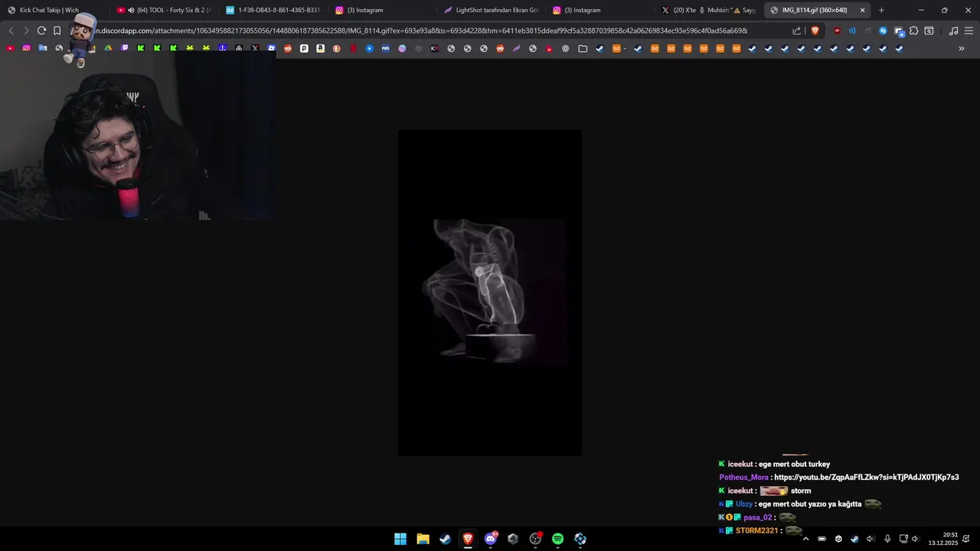Open a new tab with the plus button
980x551 pixels.
(881, 10)
